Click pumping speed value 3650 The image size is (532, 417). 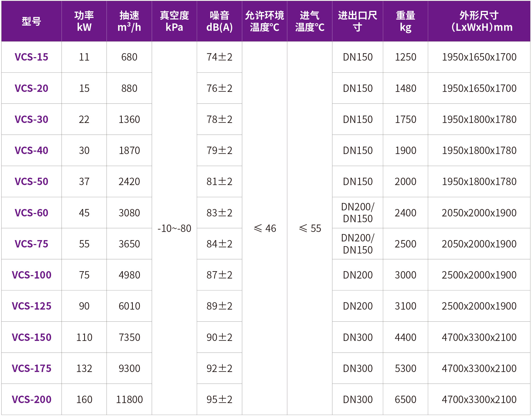[x=129, y=244]
